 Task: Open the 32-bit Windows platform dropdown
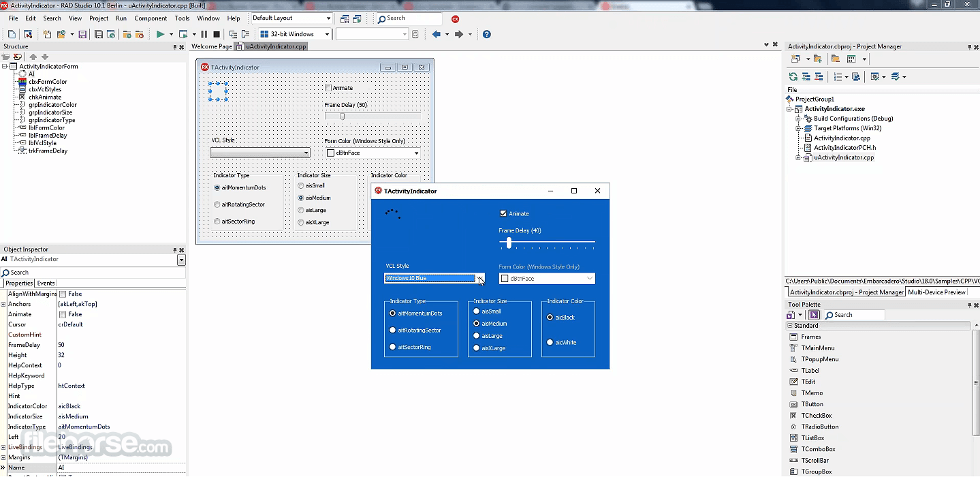(327, 34)
